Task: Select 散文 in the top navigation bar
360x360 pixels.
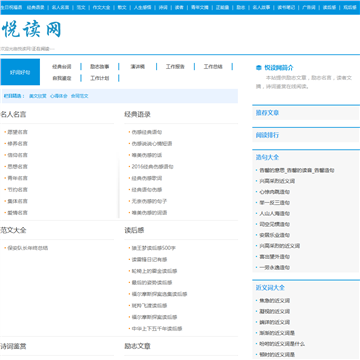Action: coord(122,7)
